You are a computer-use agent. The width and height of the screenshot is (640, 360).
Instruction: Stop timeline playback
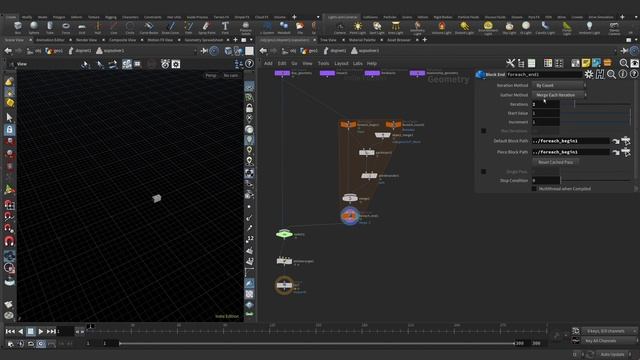click(31, 331)
